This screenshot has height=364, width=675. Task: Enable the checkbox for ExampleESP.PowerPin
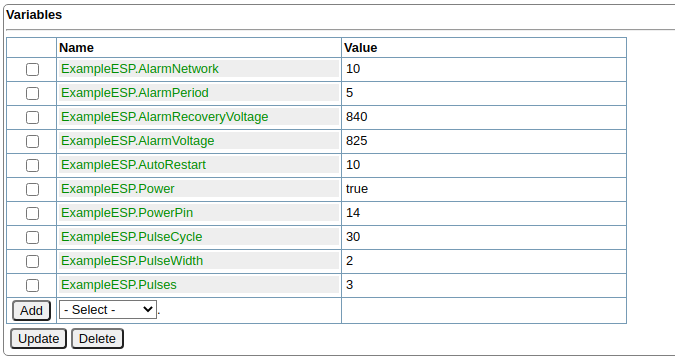tap(32, 213)
